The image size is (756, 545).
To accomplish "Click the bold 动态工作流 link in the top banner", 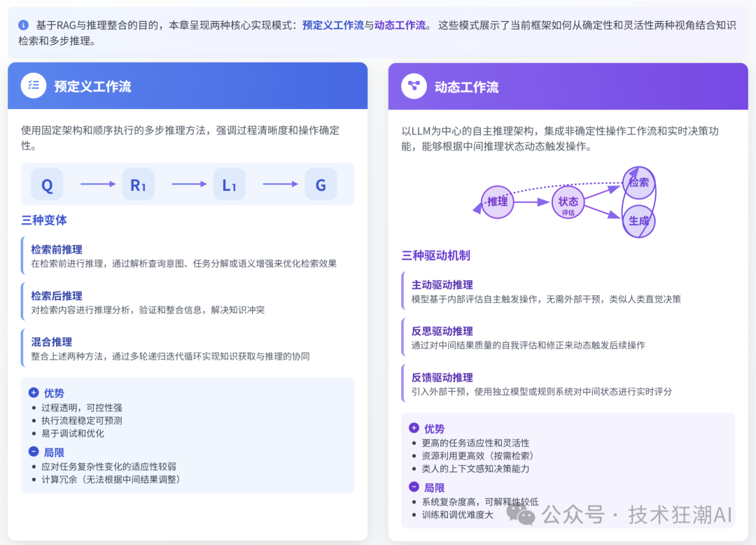I will pyautogui.click(x=400, y=25).
